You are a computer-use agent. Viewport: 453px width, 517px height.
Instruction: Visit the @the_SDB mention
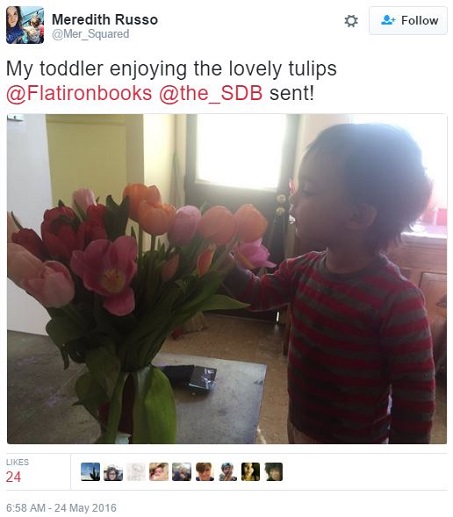tap(211, 93)
